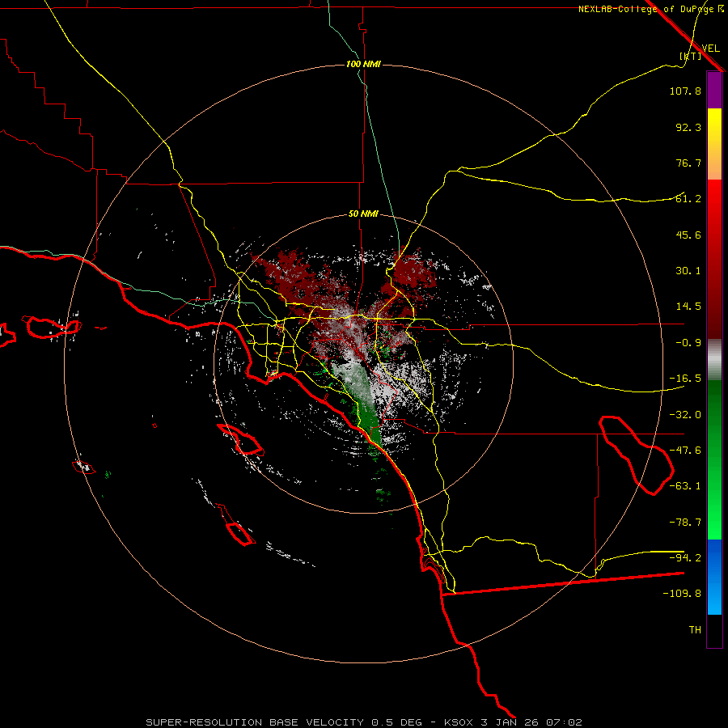Click the -0.9 velocity scale value
The image size is (728, 728).
(x=688, y=343)
